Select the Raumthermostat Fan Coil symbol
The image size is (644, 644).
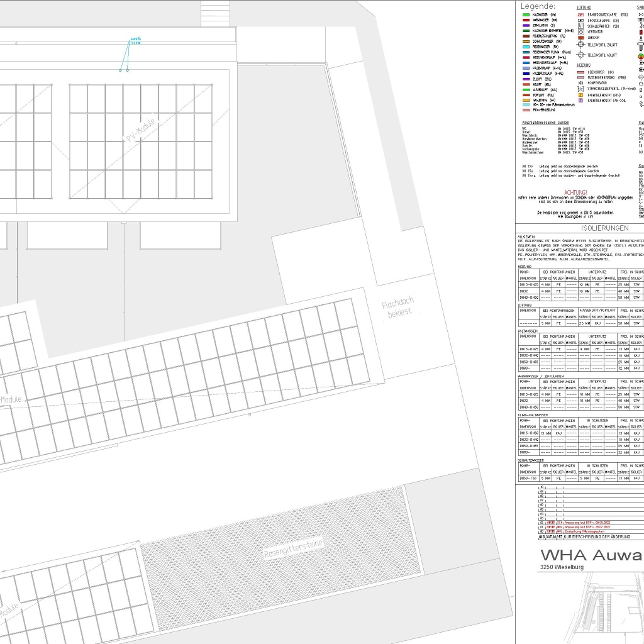[580, 100]
